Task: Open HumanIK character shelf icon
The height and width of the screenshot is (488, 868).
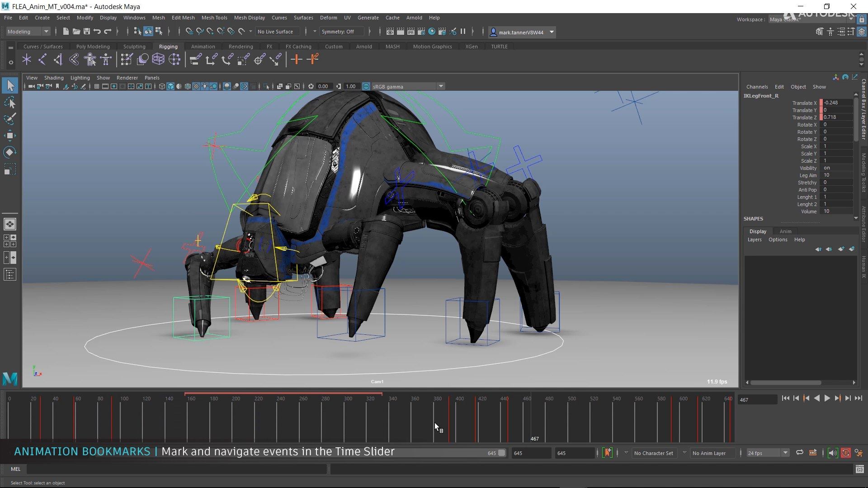Action: 106,59
